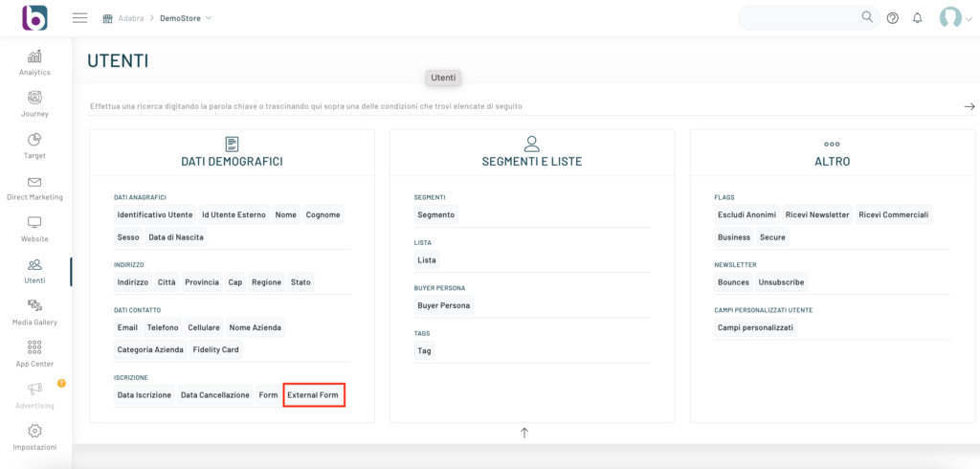Open the Journey sidebar icon
Image resolution: width=980 pixels, height=469 pixels.
click(34, 98)
